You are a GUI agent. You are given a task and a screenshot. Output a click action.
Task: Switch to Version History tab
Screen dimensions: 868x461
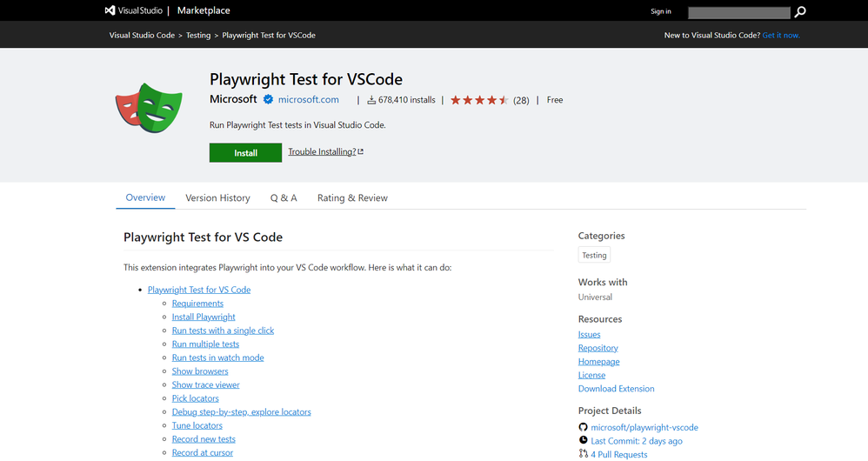[217, 198]
